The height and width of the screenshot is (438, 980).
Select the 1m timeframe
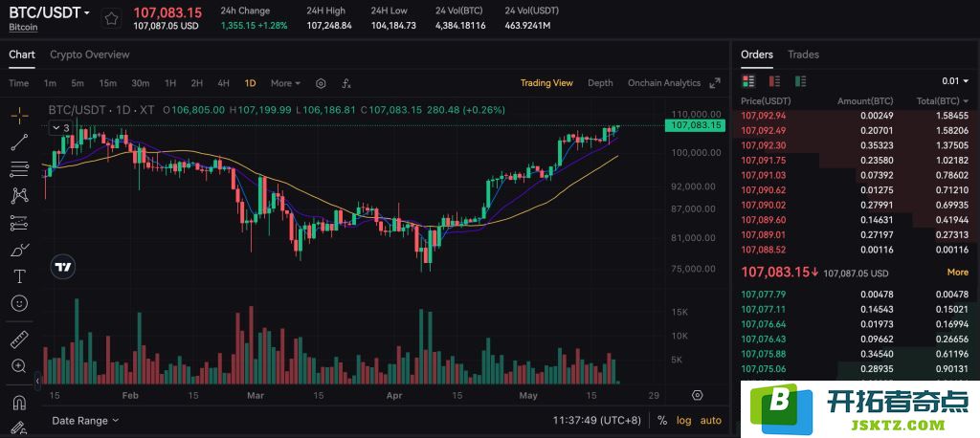coord(50,83)
